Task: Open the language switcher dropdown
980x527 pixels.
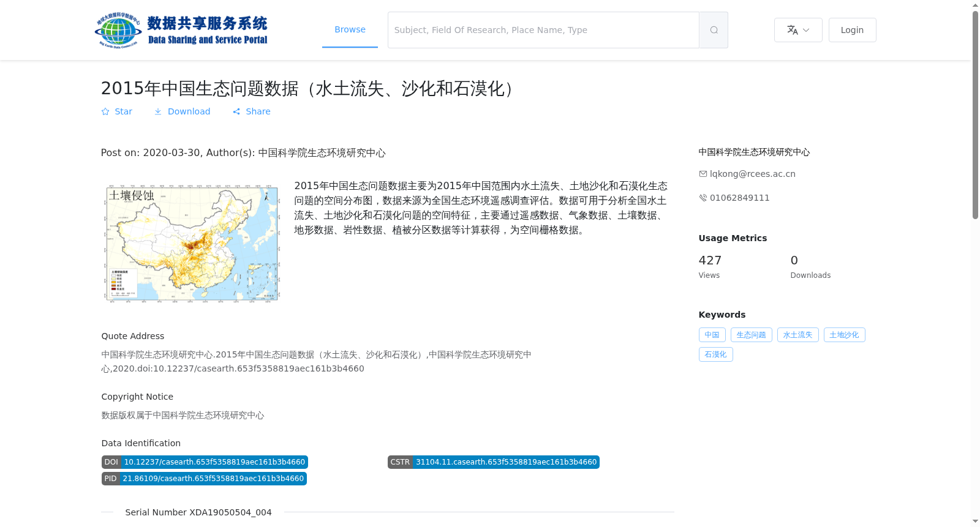Action: point(798,30)
